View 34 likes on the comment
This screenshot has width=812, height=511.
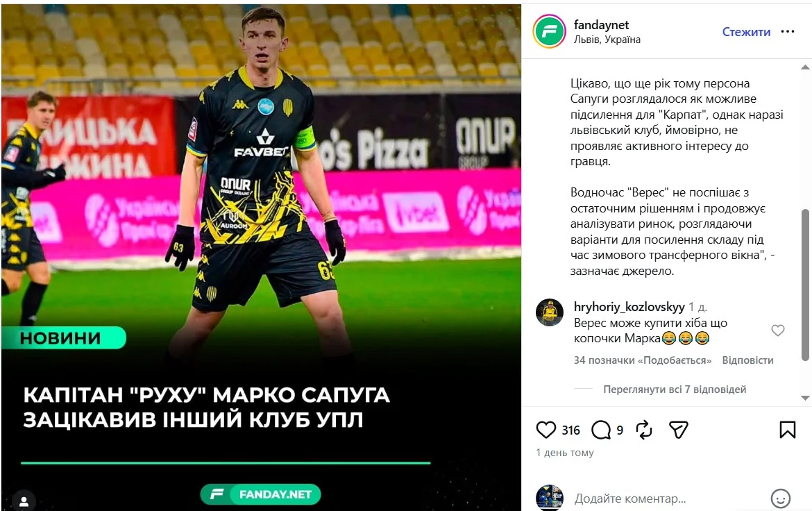(x=642, y=360)
